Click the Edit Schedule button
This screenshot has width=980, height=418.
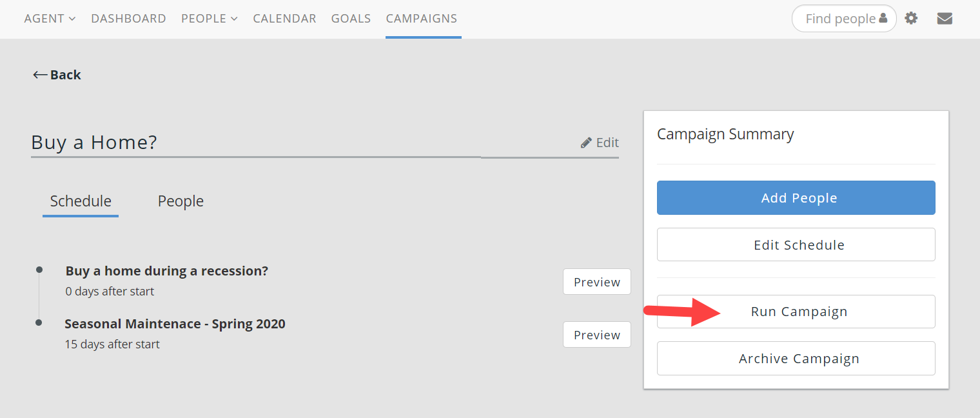click(796, 244)
